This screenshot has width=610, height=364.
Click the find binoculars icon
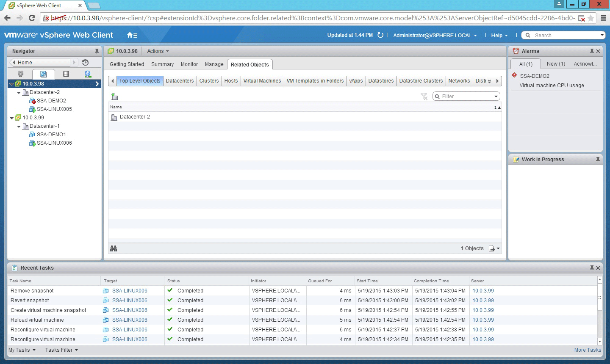point(114,248)
